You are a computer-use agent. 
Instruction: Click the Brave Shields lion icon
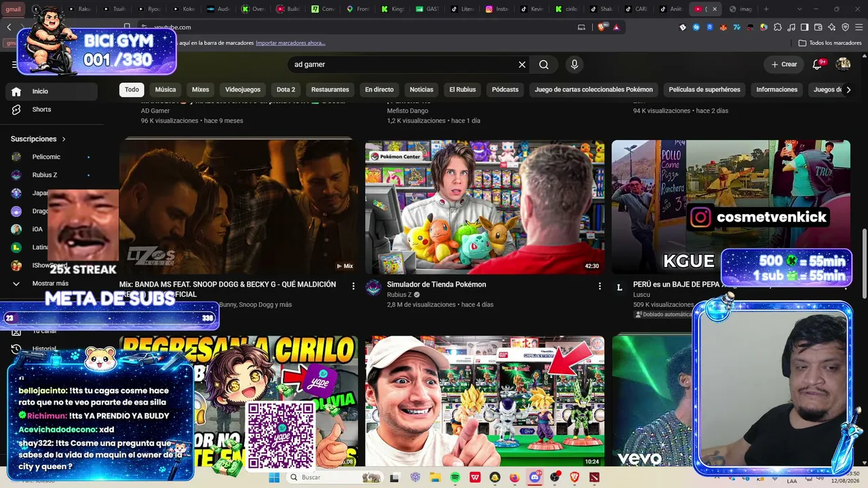point(601,27)
